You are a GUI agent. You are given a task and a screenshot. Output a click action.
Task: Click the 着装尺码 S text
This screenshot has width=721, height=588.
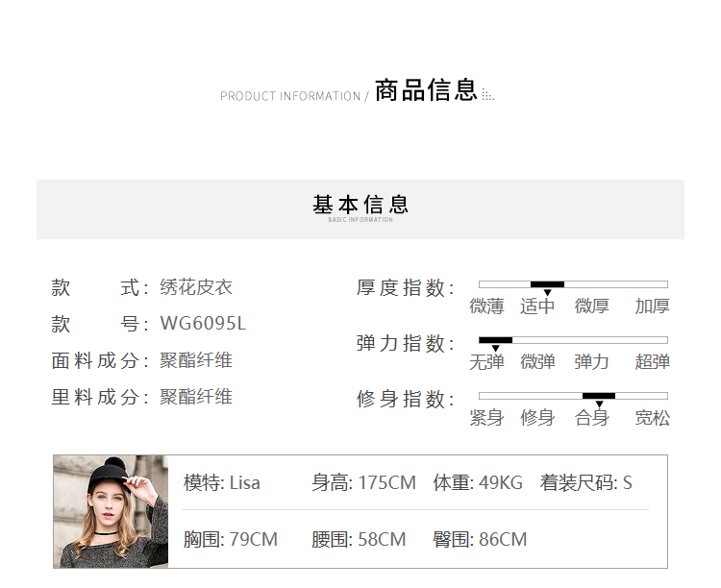click(x=585, y=482)
